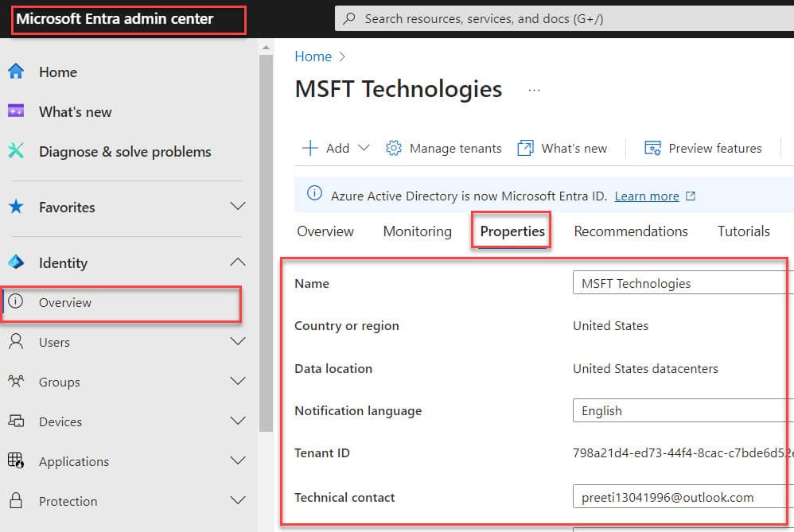Click the Groups people icon
Screen dimensions: 794x532
click(x=16, y=381)
